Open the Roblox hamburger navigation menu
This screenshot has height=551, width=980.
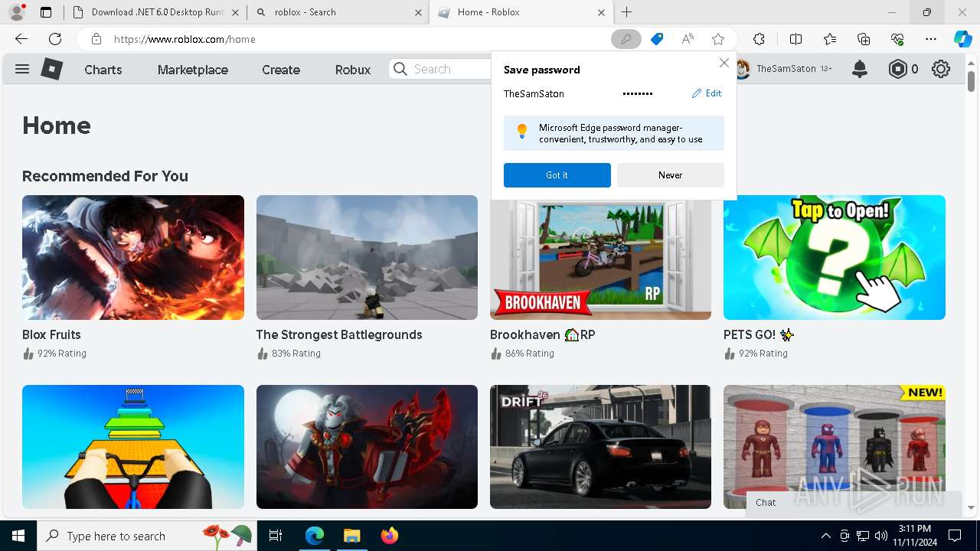(x=22, y=69)
